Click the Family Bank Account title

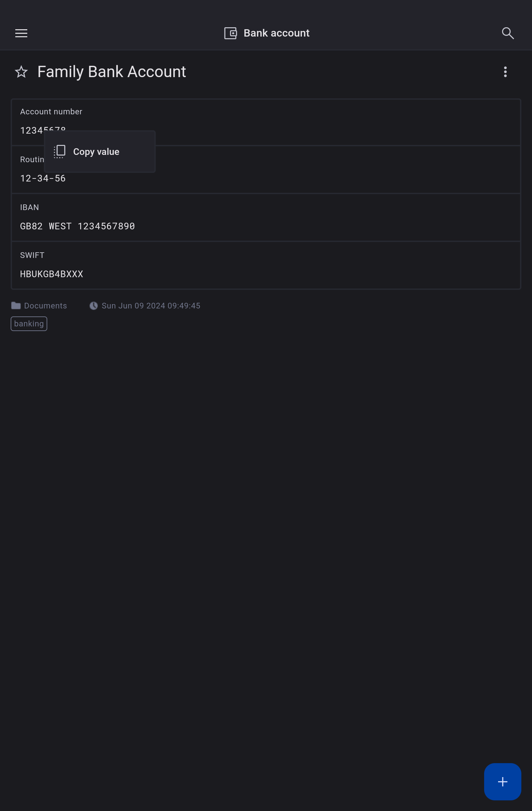pyautogui.click(x=111, y=72)
